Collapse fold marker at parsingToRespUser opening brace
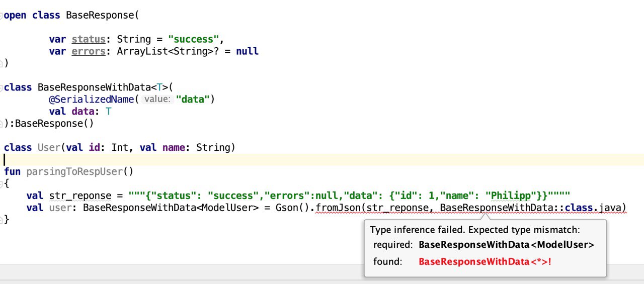Viewport: 644px width, 284px height. [x=2, y=184]
